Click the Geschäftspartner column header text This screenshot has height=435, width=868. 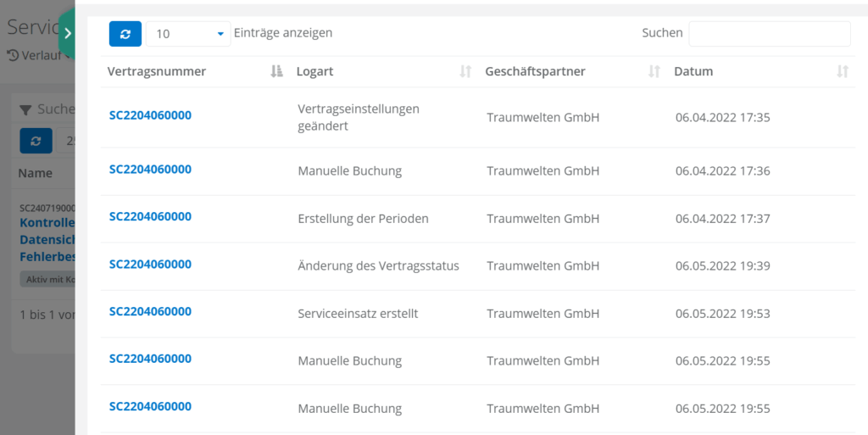coord(535,72)
